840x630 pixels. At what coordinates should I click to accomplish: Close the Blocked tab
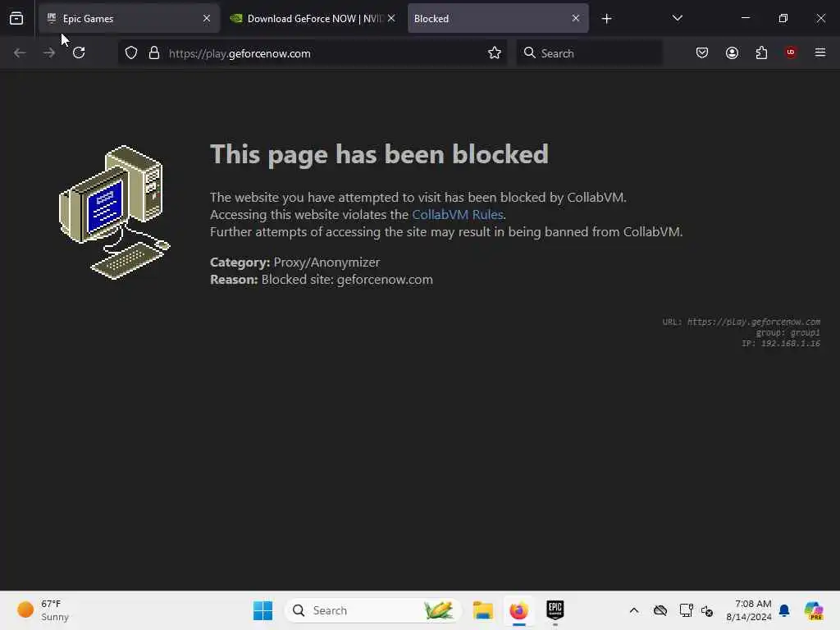pyautogui.click(x=575, y=18)
